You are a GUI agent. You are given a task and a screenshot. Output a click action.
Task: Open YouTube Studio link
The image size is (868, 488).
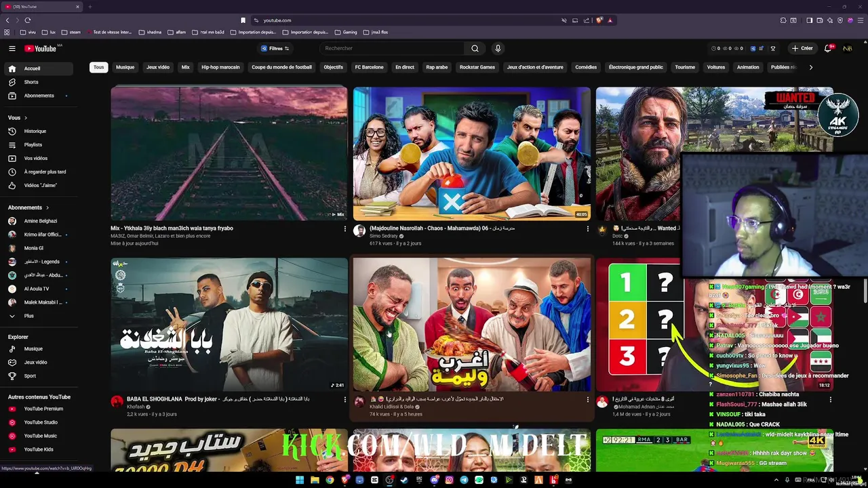pyautogui.click(x=37, y=422)
